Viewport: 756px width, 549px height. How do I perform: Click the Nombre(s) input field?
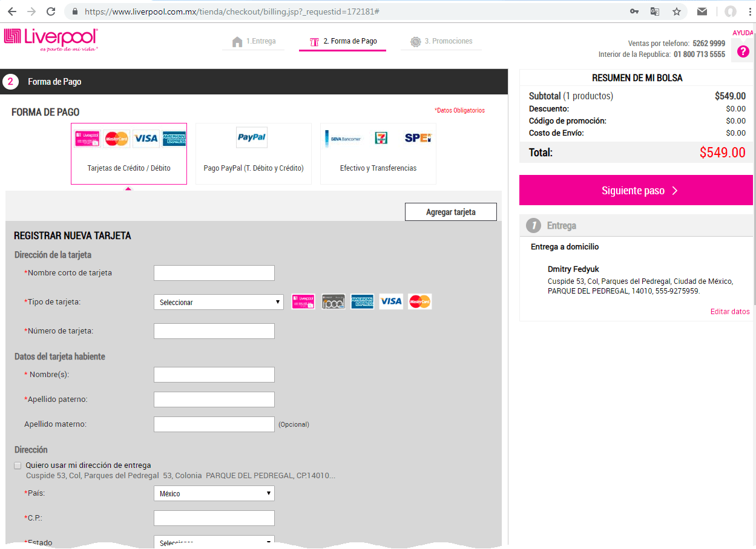pyautogui.click(x=214, y=375)
